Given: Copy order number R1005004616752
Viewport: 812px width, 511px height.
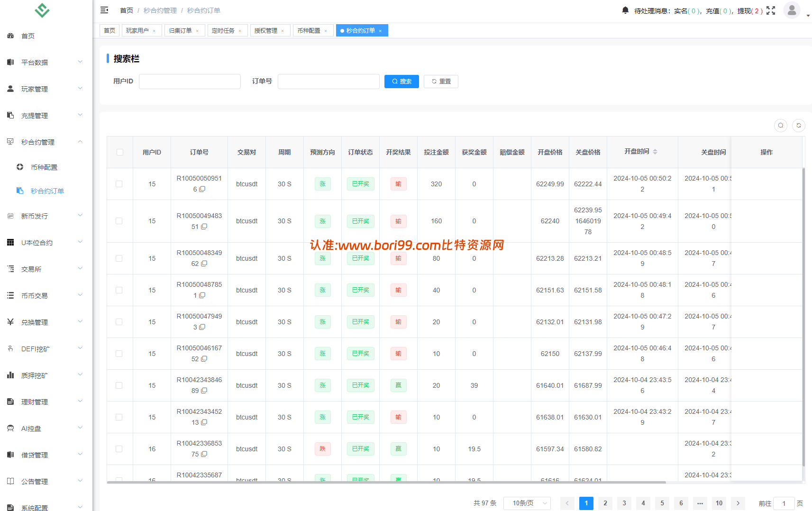Looking at the screenshot, I should click(x=204, y=359).
